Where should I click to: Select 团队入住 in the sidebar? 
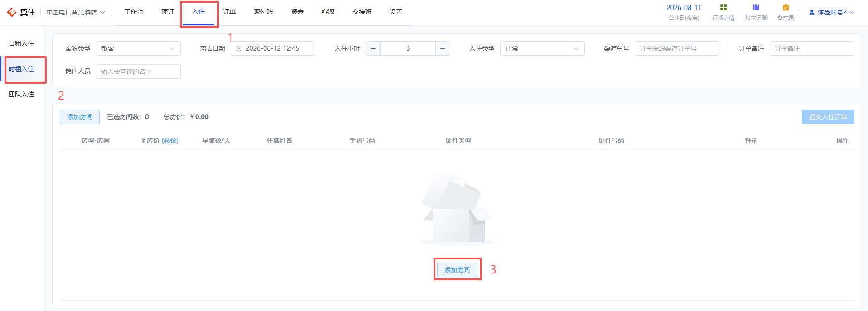tap(22, 94)
